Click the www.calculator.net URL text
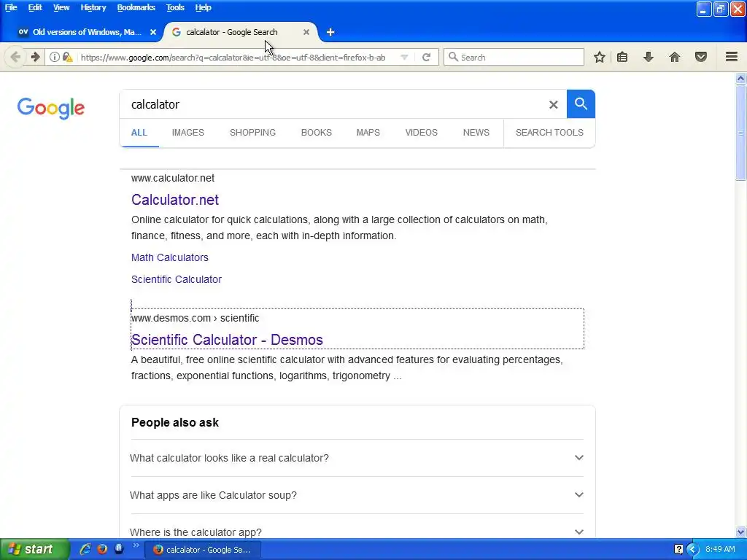Screen dimensions: 747x560 click(172, 178)
